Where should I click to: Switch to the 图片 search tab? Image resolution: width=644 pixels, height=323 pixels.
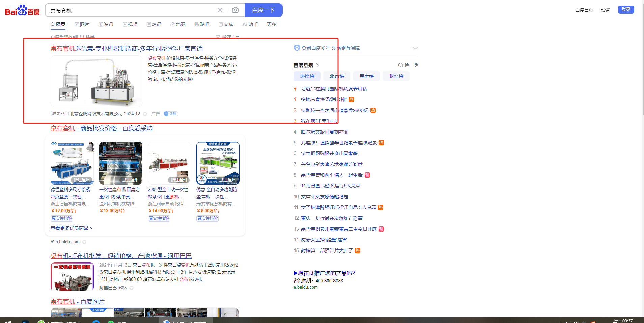tap(82, 24)
